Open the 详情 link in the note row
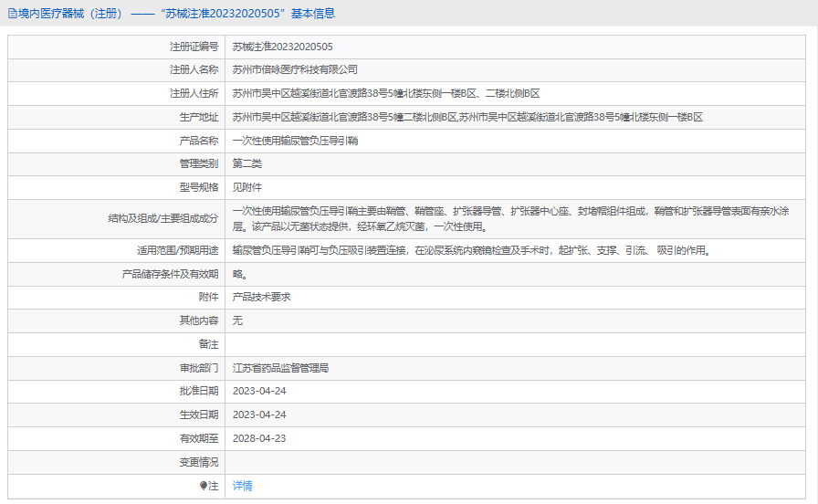 click(242, 486)
